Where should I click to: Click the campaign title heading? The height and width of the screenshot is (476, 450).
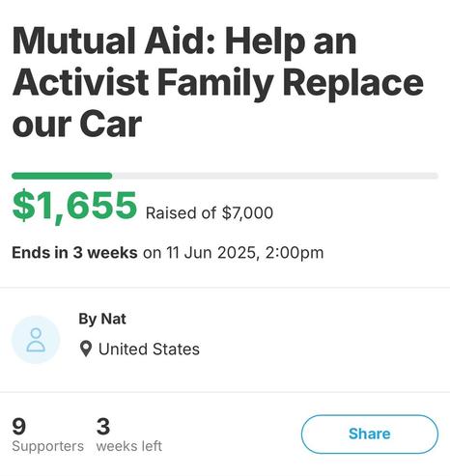click(x=217, y=82)
